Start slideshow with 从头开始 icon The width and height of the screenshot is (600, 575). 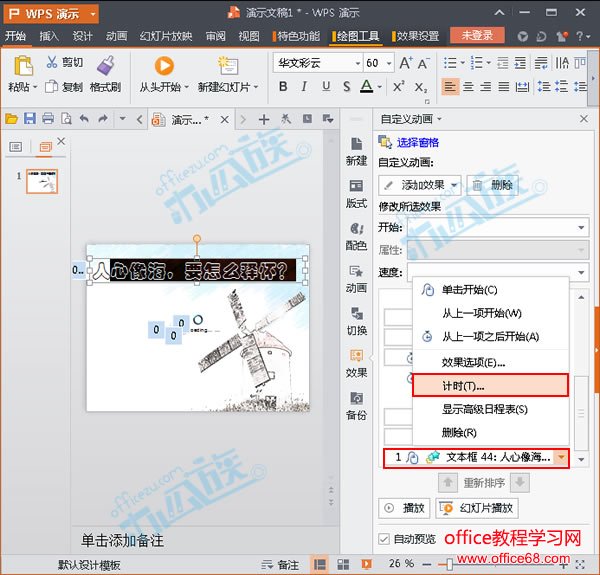[163, 65]
